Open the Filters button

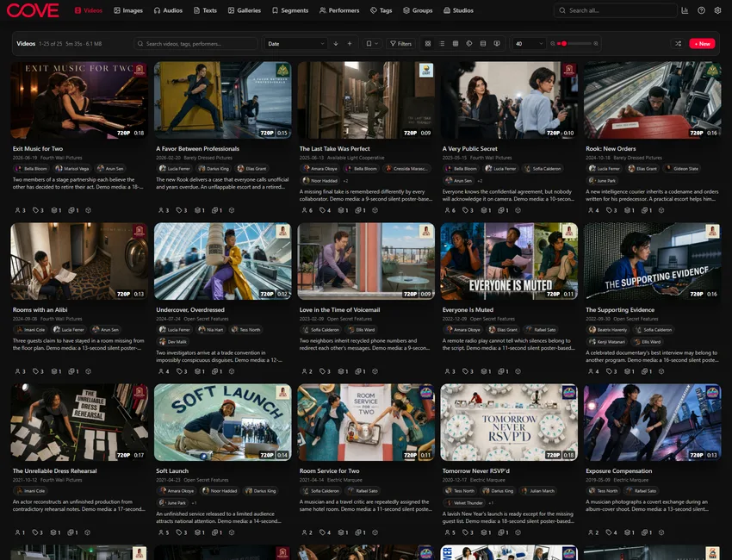[400, 43]
